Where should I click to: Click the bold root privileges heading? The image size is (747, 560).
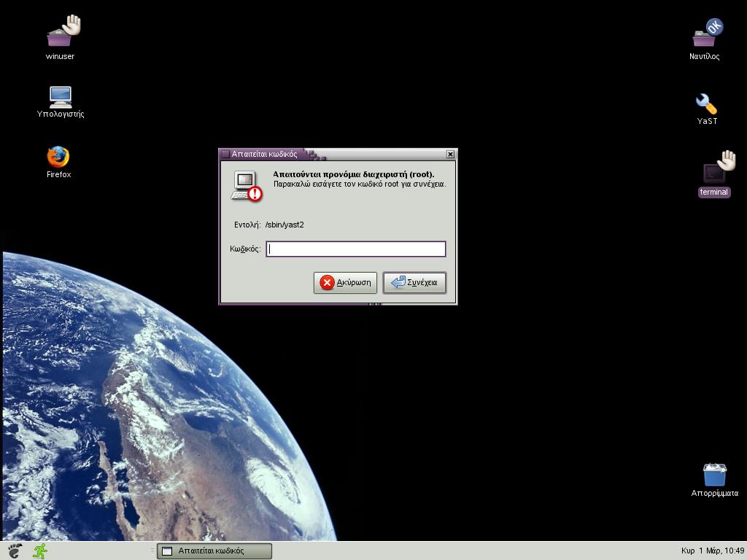[x=354, y=174]
